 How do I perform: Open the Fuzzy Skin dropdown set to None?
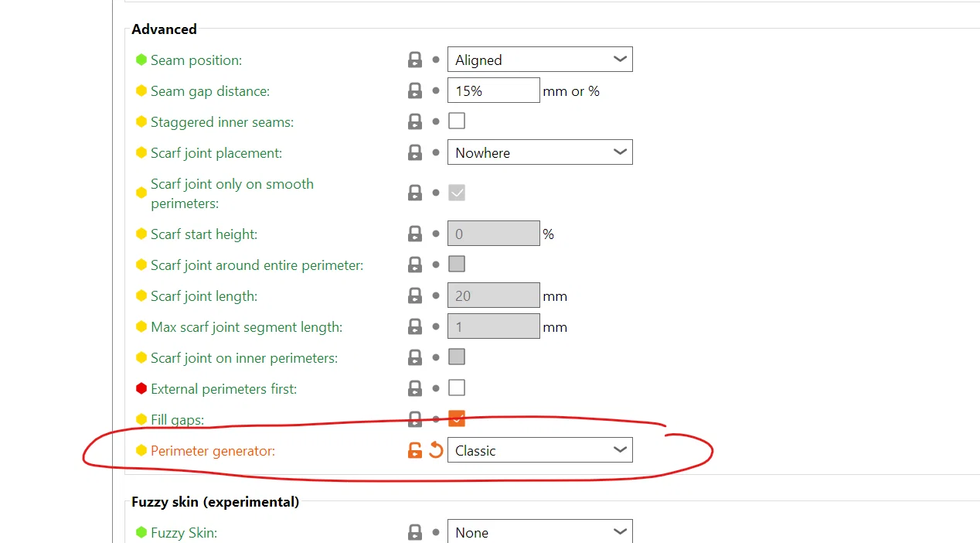pos(539,532)
